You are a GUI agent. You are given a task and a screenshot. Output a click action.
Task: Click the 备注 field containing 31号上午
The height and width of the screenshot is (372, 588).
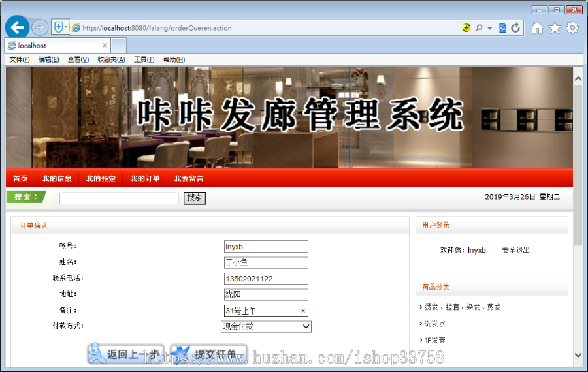[266, 311]
